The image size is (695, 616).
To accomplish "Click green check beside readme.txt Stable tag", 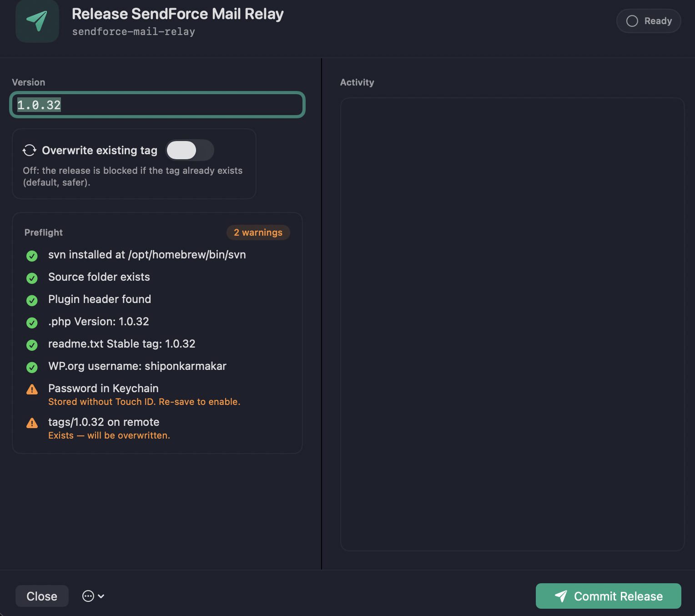I will coord(32,345).
